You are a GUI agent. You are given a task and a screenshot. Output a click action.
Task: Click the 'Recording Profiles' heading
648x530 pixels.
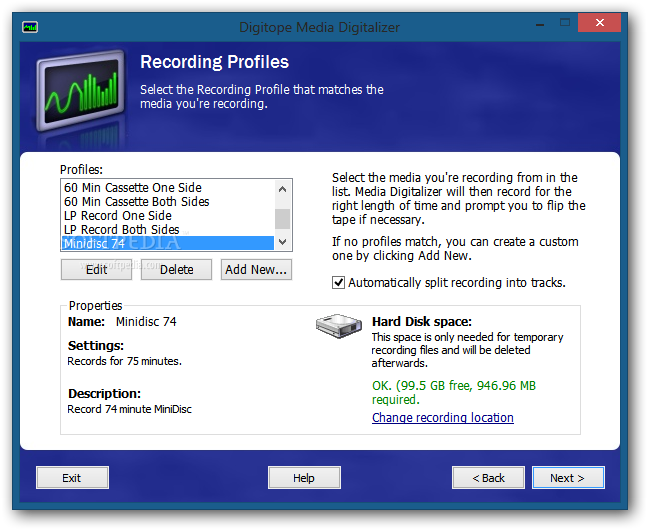[214, 62]
